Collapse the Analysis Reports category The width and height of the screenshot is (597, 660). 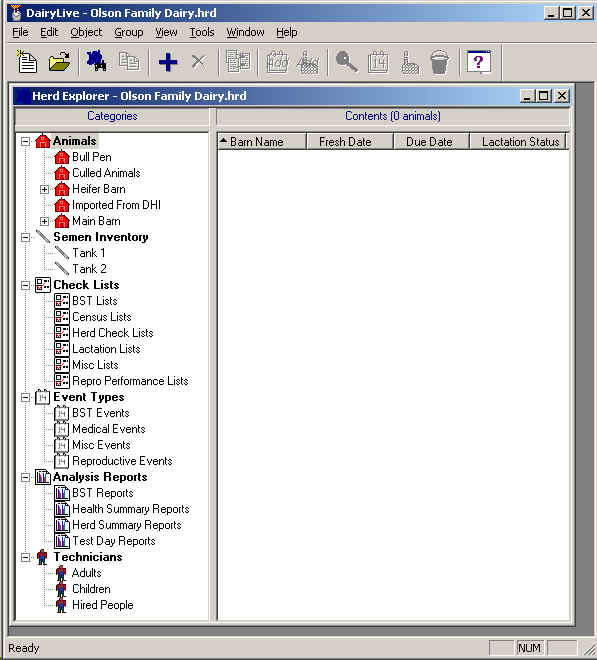click(x=26, y=477)
